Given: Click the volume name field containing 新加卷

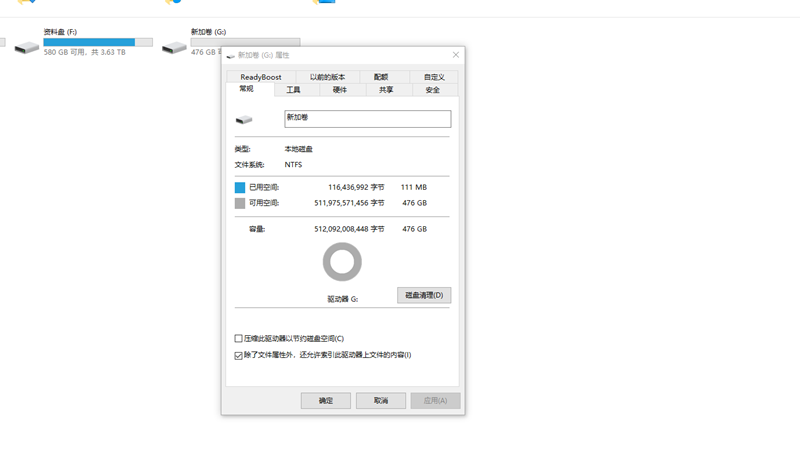Looking at the screenshot, I should coord(367,119).
